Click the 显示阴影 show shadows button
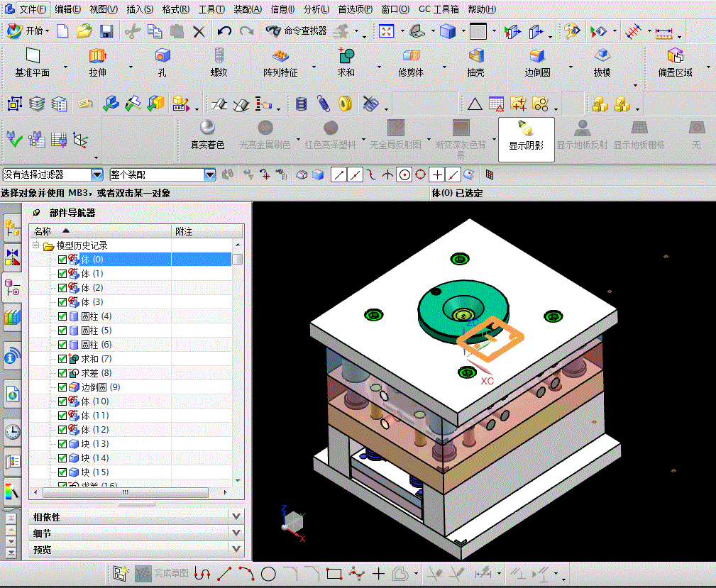The height and width of the screenshot is (588, 716). tap(526, 135)
